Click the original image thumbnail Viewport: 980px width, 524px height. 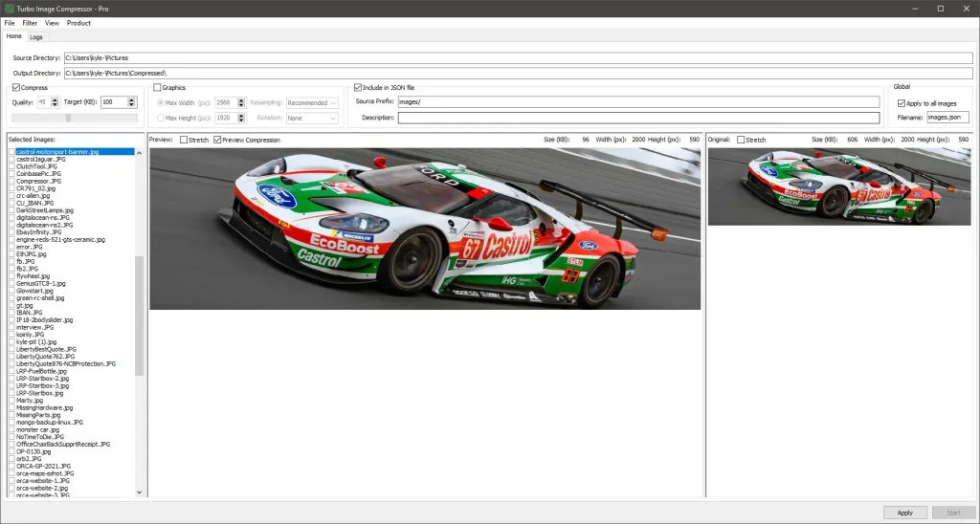point(839,186)
